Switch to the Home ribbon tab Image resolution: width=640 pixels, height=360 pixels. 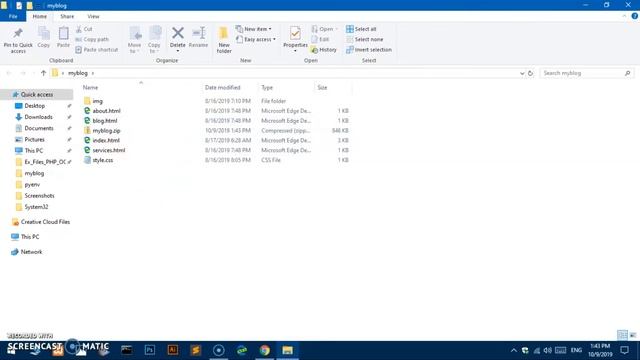tap(40, 16)
